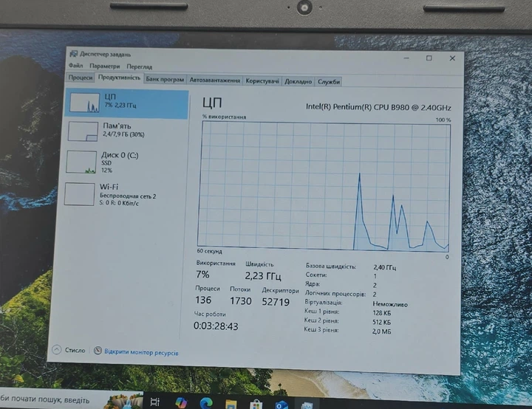This screenshot has height=409, width=532.
Task: Click the Кеш 3 рівня 2,0 МБ value
Action: tap(381, 331)
